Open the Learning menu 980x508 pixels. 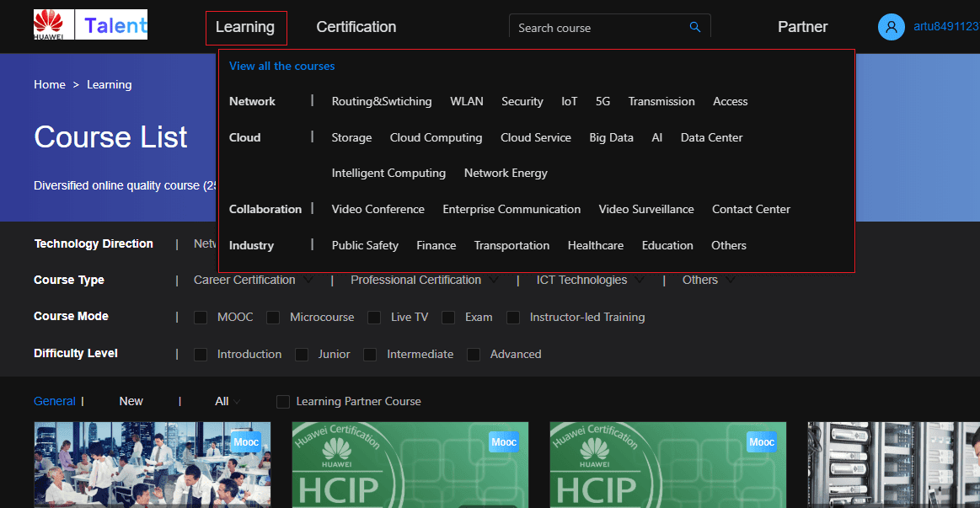click(x=245, y=28)
